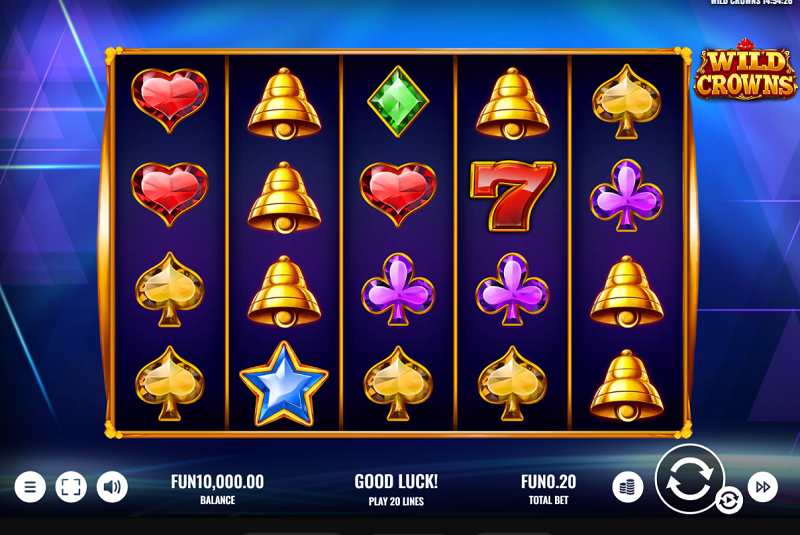The height and width of the screenshot is (535, 800).
Task: Spin the reels with main button
Action: 690,478
